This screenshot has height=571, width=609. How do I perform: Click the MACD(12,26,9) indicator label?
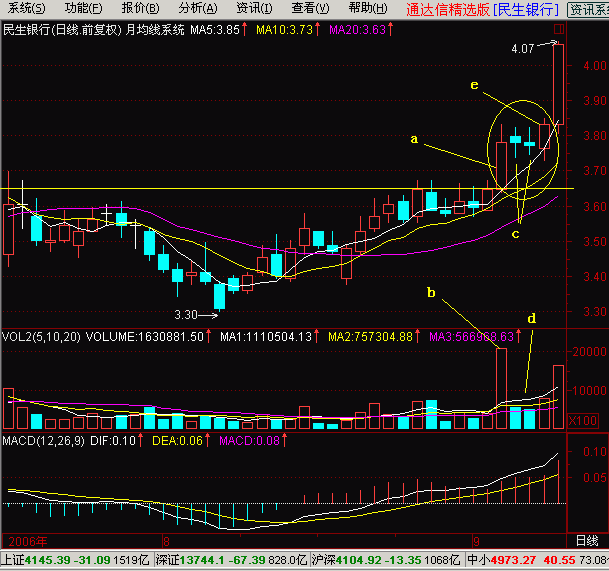(x=40, y=440)
